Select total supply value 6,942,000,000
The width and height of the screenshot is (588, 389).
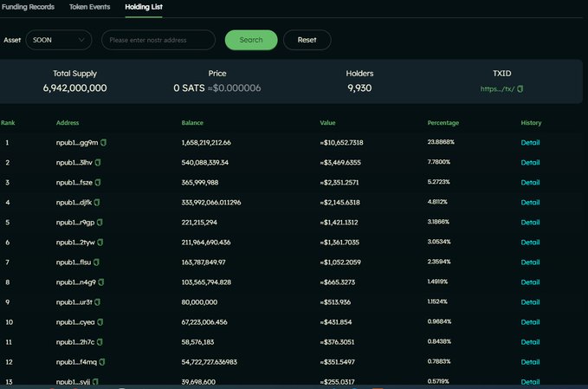click(74, 88)
